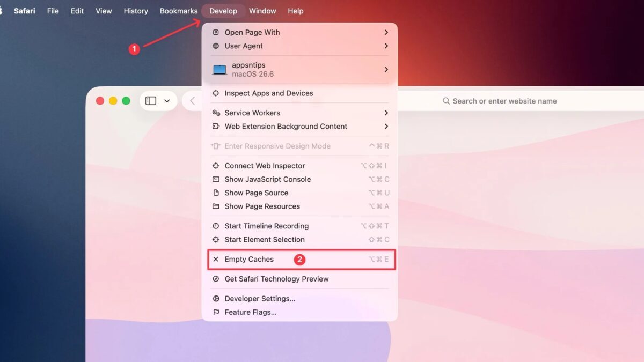
Task: Click the Empty Caches X icon
Action: (216, 260)
